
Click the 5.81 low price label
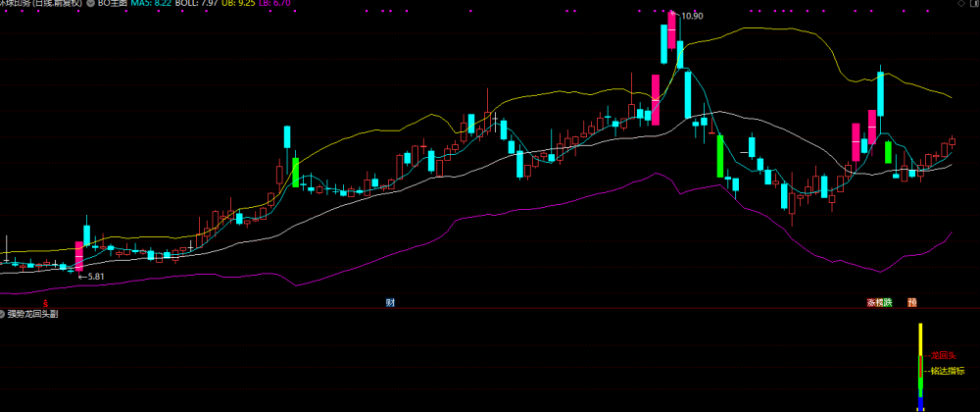click(96, 276)
